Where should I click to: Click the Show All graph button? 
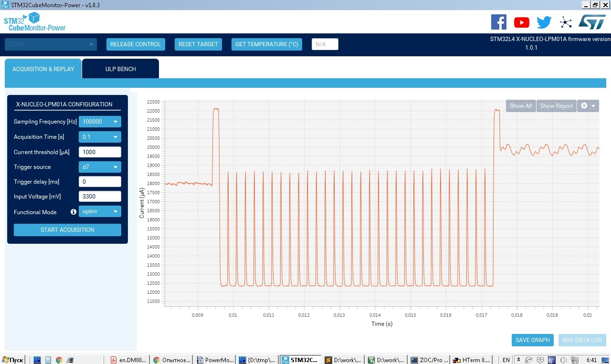pos(521,106)
